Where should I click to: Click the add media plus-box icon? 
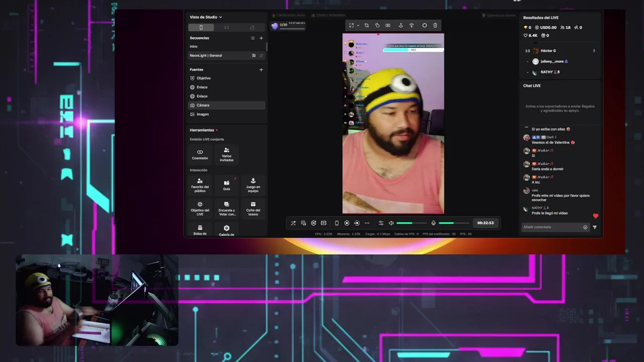[x=324, y=223]
